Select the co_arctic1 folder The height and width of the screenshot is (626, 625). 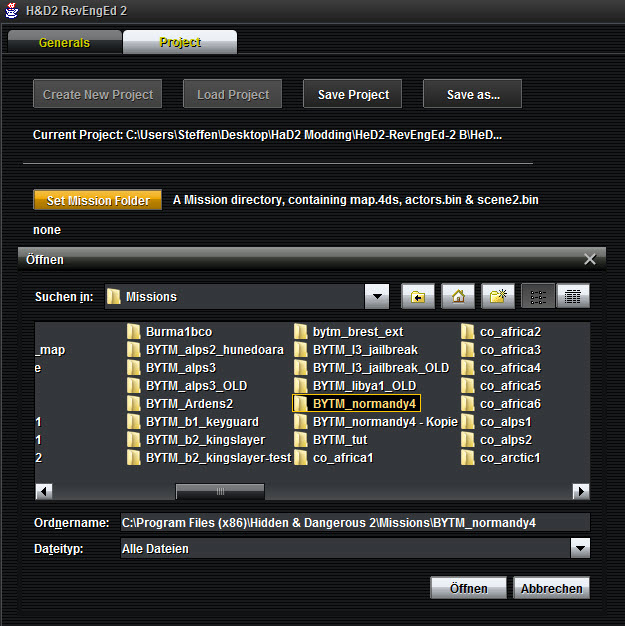point(510,458)
